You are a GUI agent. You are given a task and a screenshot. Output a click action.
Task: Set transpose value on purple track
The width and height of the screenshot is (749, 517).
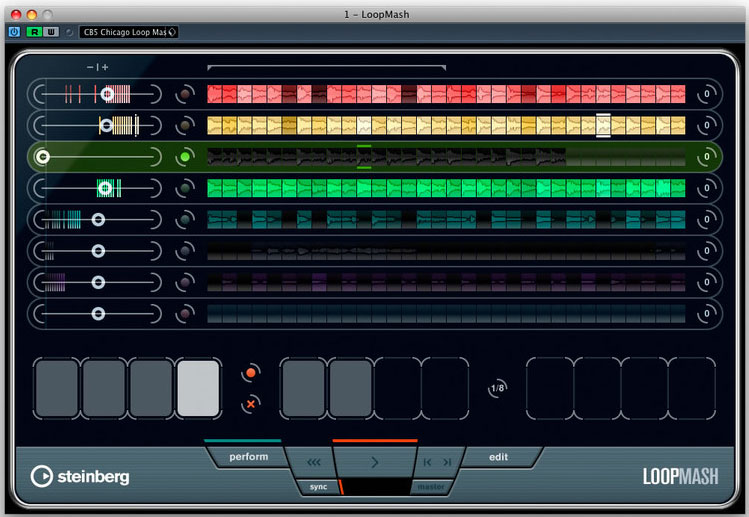click(706, 282)
